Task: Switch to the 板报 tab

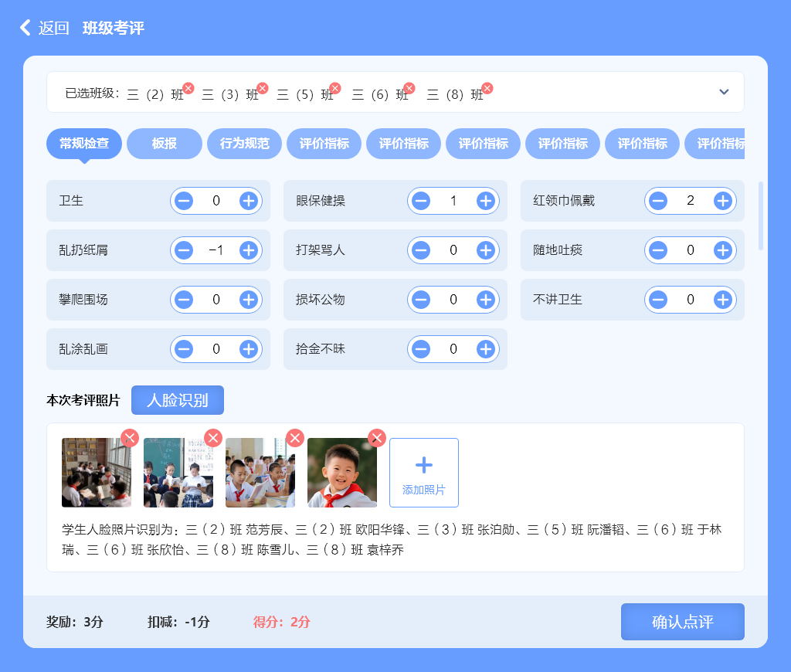Action: tap(165, 144)
